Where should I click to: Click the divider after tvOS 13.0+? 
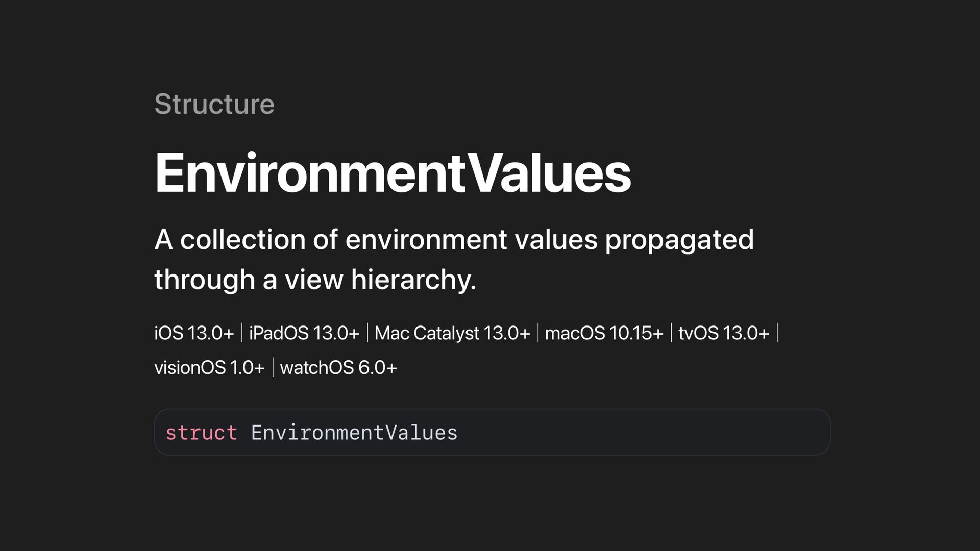point(777,333)
